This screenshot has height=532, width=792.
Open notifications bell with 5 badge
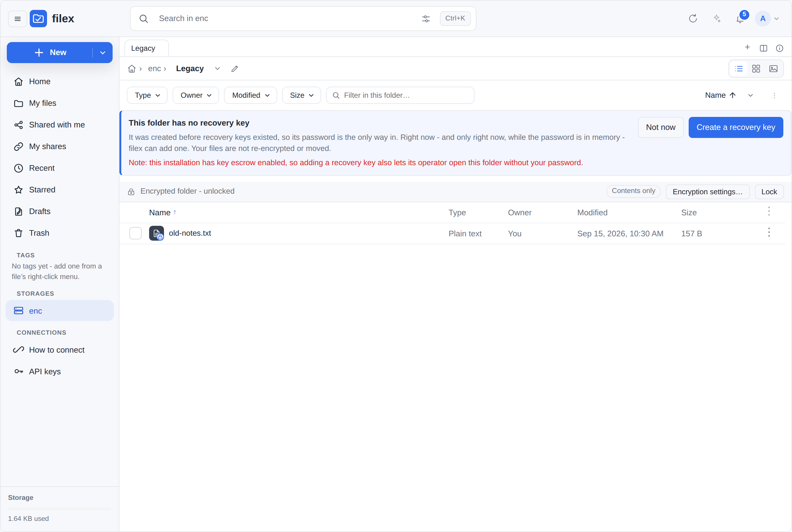[740, 19]
